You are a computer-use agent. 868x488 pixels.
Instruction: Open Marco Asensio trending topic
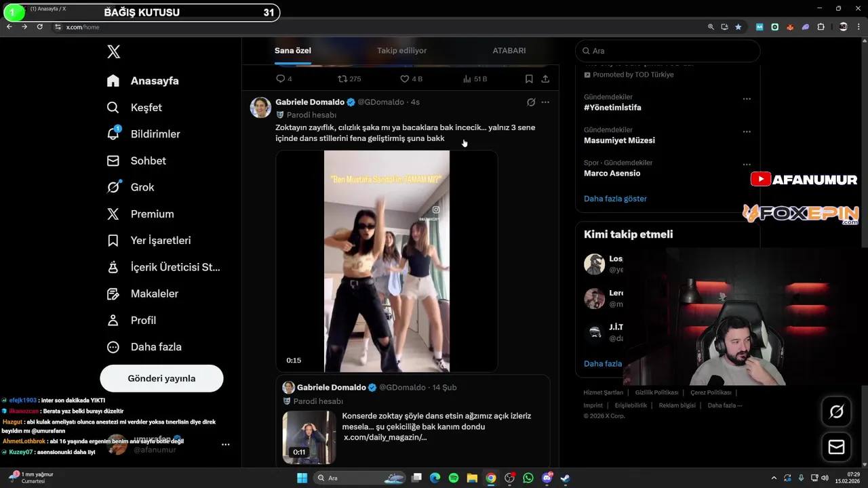tap(612, 174)
